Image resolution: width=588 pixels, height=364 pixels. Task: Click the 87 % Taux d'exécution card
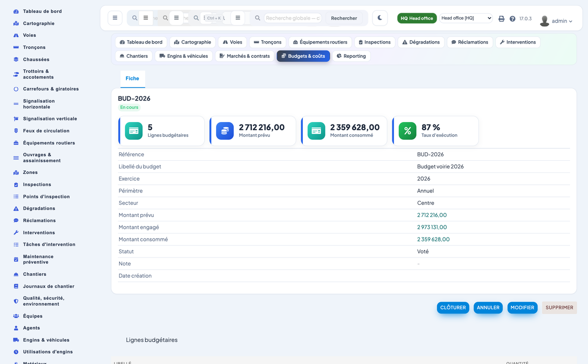pyautogui.click(x=436, y=131)
